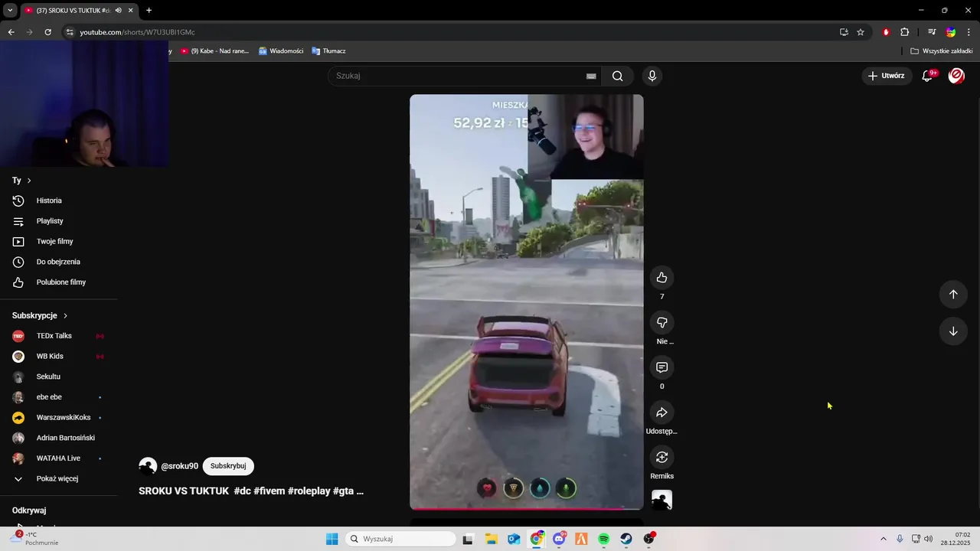The image size is (980, 551).
Task: Open File Explorer from the taskbar
Action: coord(491,539)
